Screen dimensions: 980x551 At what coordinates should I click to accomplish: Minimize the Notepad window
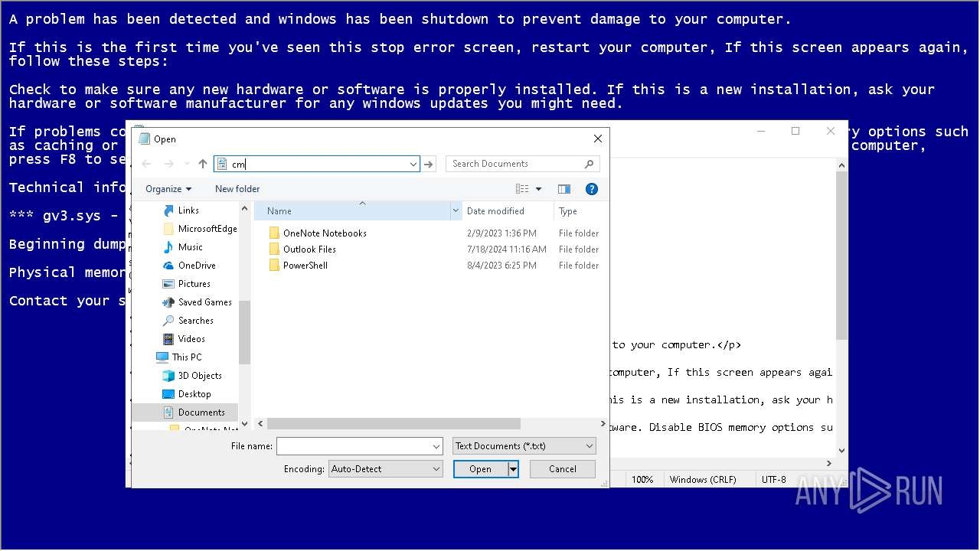761,131
